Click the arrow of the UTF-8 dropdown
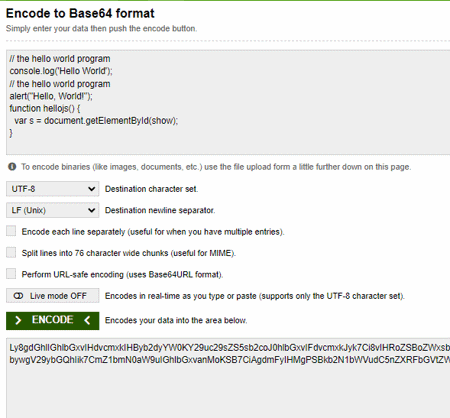 91,189
